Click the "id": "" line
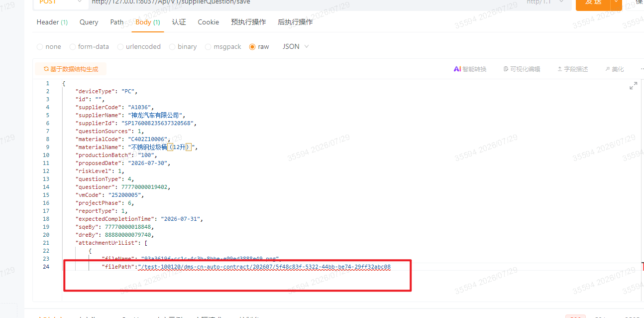This screenshot has height=318, width=644. point(90,99)
